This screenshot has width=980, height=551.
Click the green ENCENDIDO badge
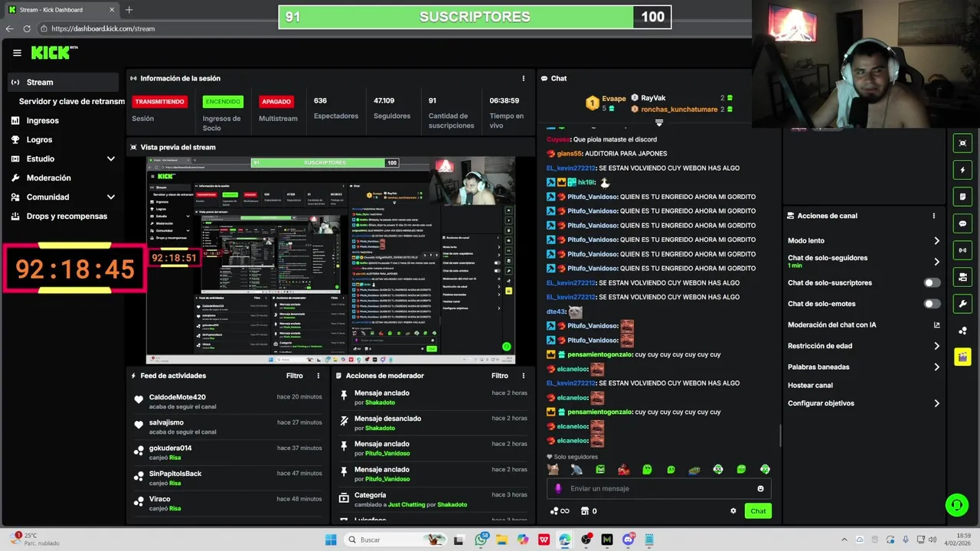pyautogui.click(x=223, y=101)
